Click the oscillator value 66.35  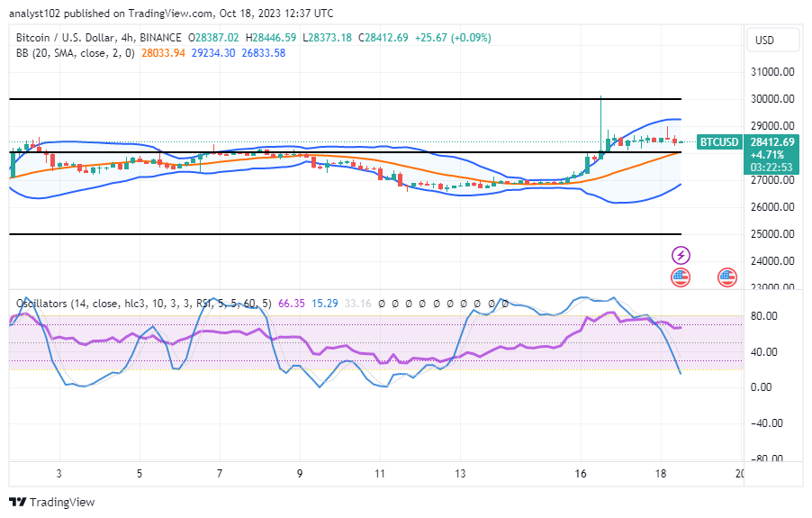[x=292, y=304]
